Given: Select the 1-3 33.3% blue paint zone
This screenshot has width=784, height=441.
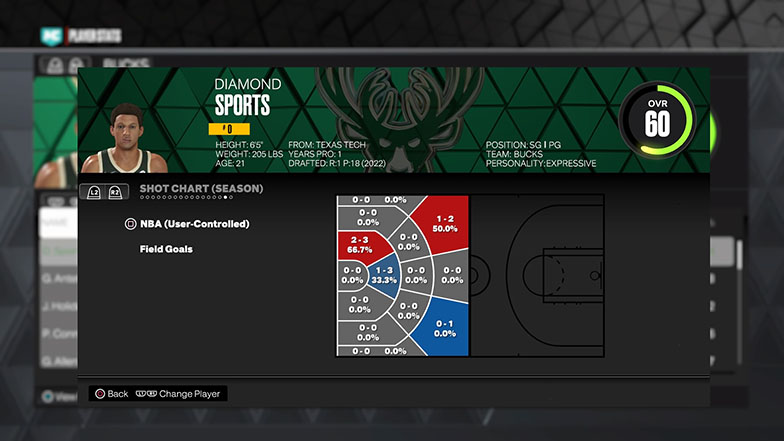Looking at the screenshot, I should 384,275.
